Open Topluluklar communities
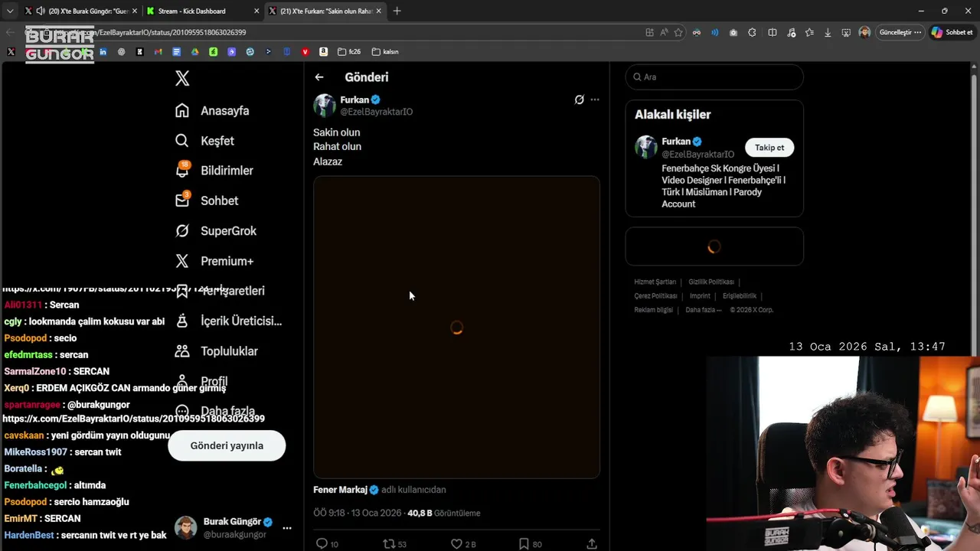This screenshot has width=980, height=551. [217, 351]
